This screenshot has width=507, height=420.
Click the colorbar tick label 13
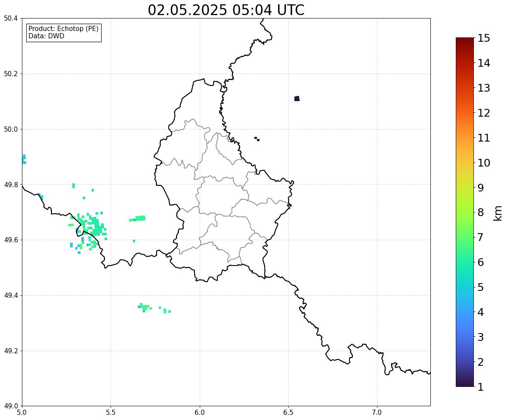point(484,88)
